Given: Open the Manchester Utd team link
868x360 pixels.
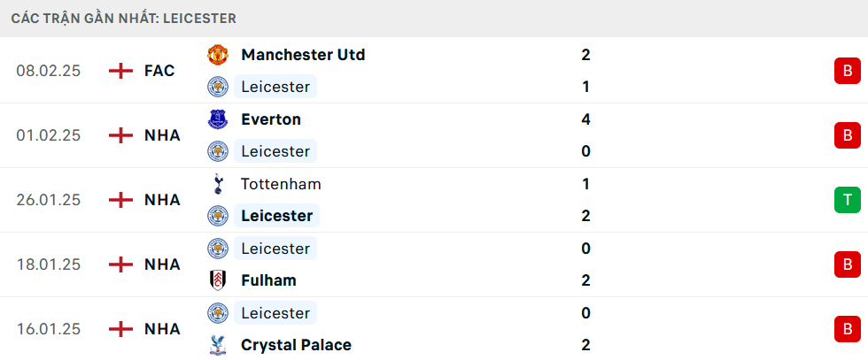Looking at the screenshot, I should tap(303, 55).
